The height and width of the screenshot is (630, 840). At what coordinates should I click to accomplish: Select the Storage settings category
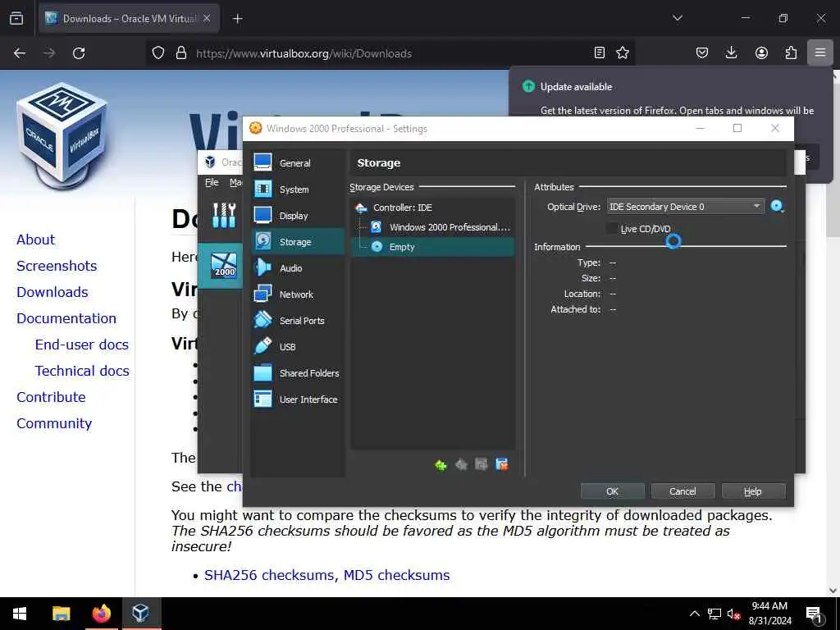tap(297, 242)
